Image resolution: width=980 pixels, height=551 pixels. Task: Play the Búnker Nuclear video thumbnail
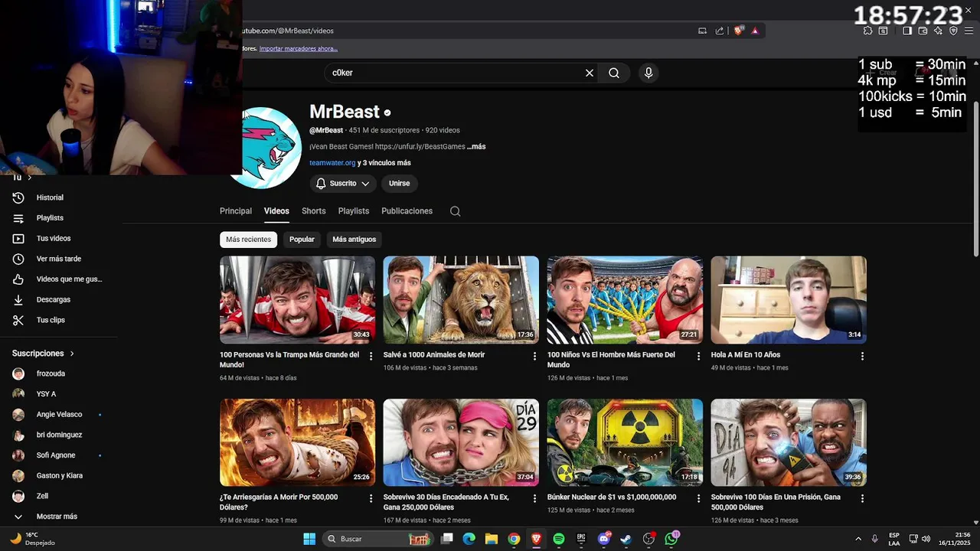625,442
